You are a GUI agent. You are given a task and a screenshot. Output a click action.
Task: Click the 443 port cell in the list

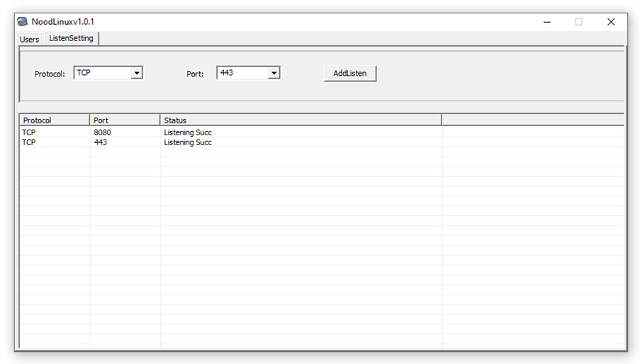pos(101,142)
